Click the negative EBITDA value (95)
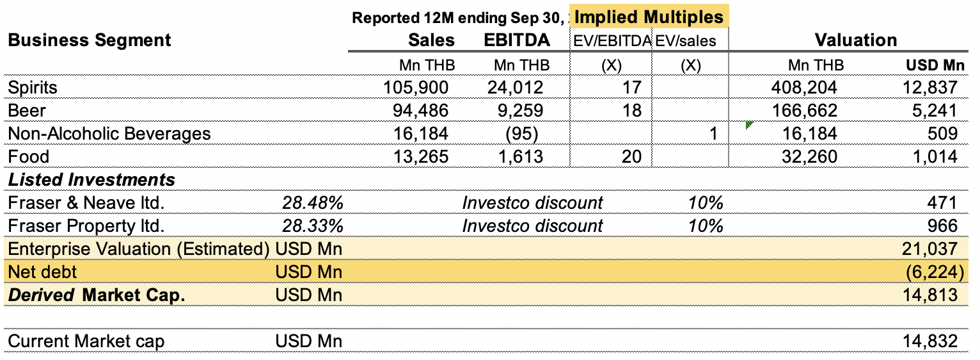The height and width of the screenshot is (360, 980). coord(524,134)
